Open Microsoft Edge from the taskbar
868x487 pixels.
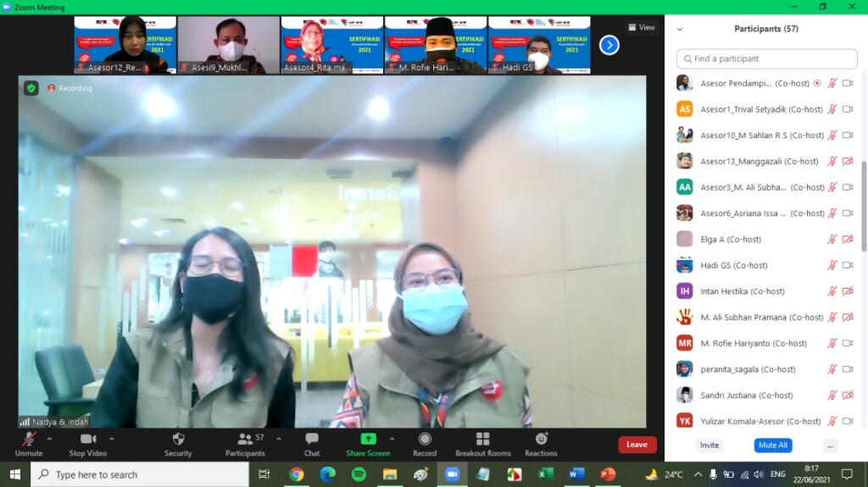pos(328,474)
